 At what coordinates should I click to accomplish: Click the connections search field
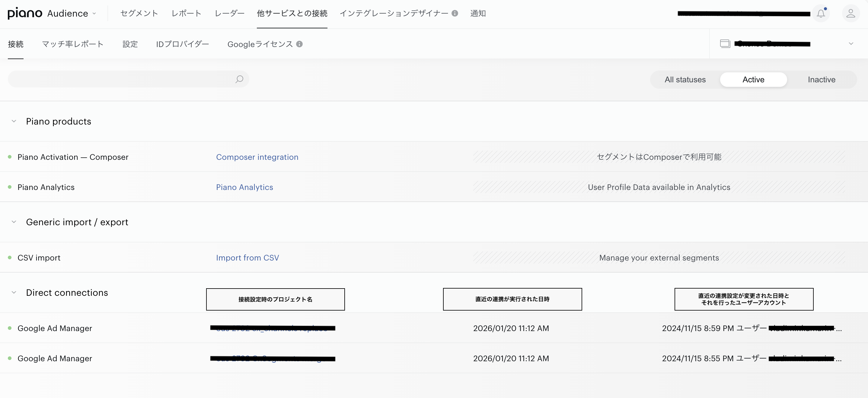(x=128, y=79)
